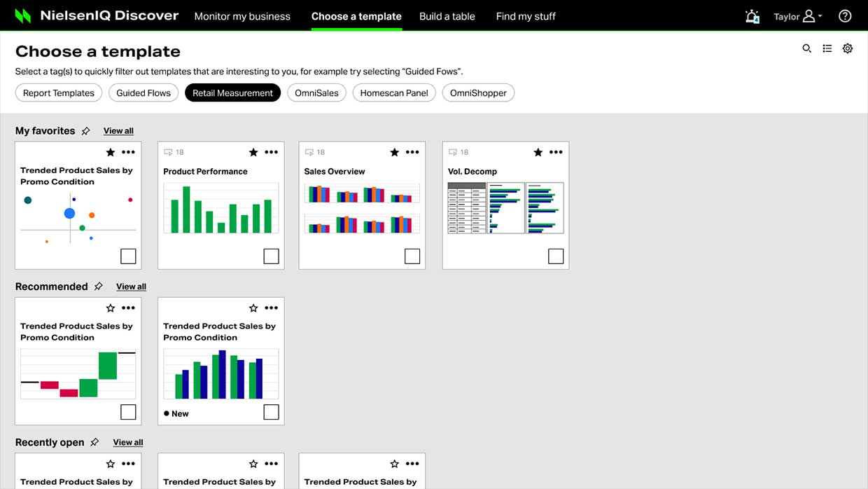Open more options on Recommended New card
868x489 pixels.
pyautogui.click(x=272, y=308)
